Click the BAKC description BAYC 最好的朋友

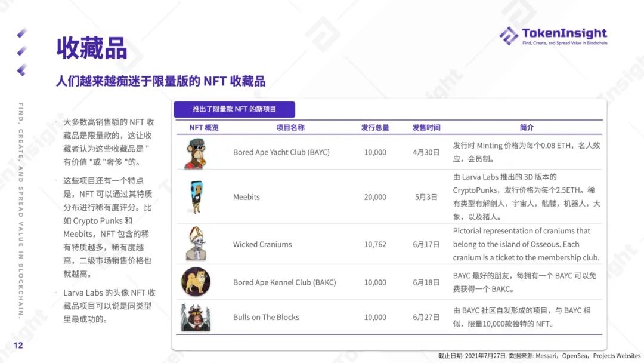525,282
